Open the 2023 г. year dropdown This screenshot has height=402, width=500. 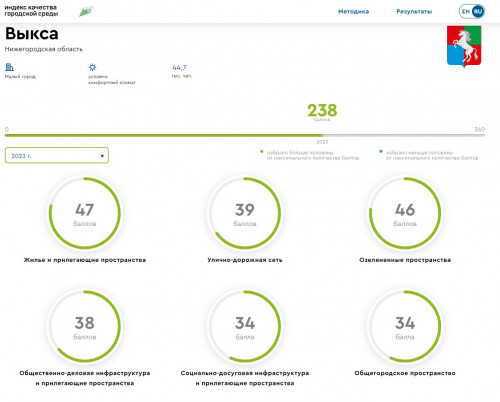coord(57,155)
